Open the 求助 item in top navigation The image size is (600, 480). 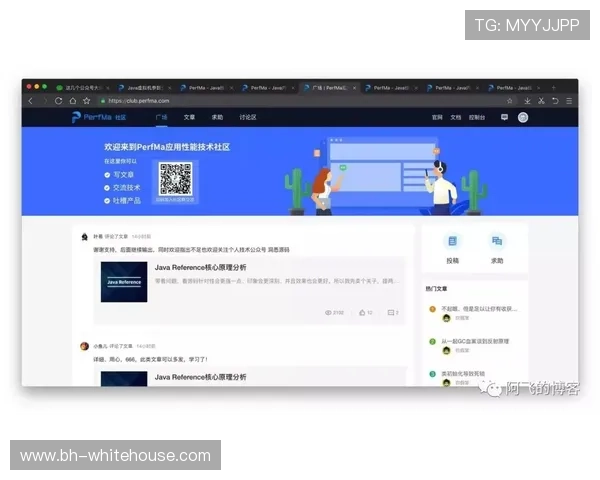point(217,117)
